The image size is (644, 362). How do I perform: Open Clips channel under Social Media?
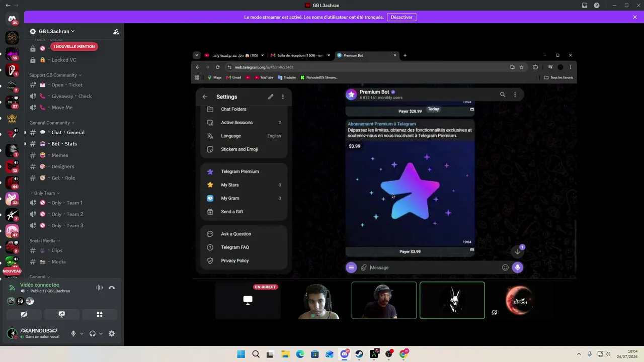73,250
